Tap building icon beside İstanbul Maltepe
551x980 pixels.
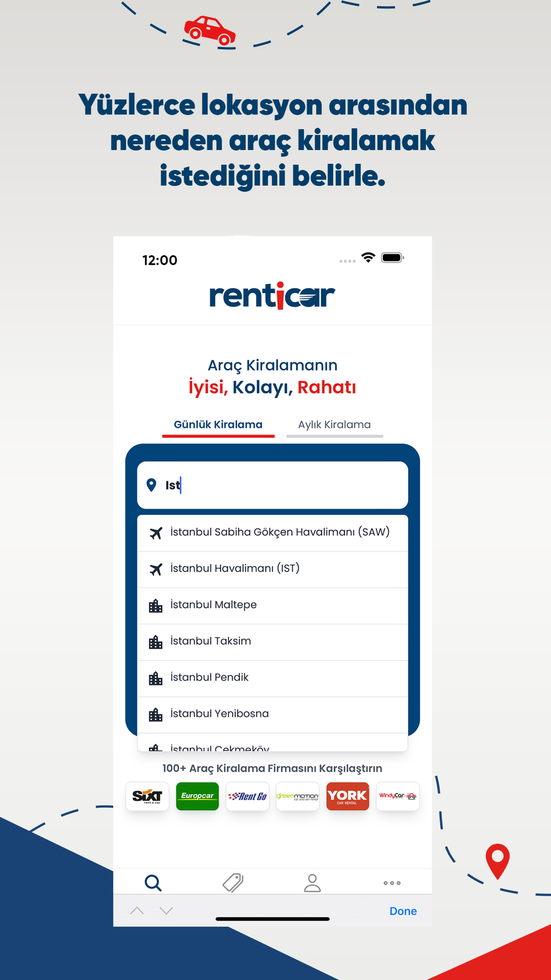(x=156, y=606)
